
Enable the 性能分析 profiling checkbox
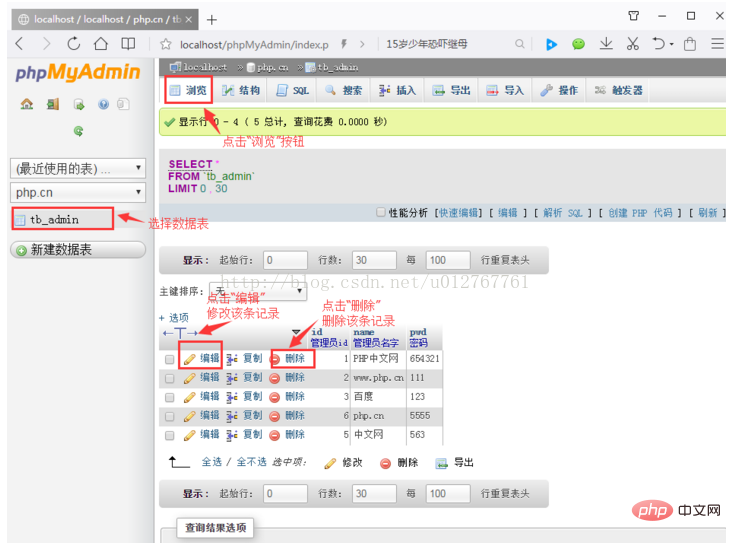click(x=381, y=213)
